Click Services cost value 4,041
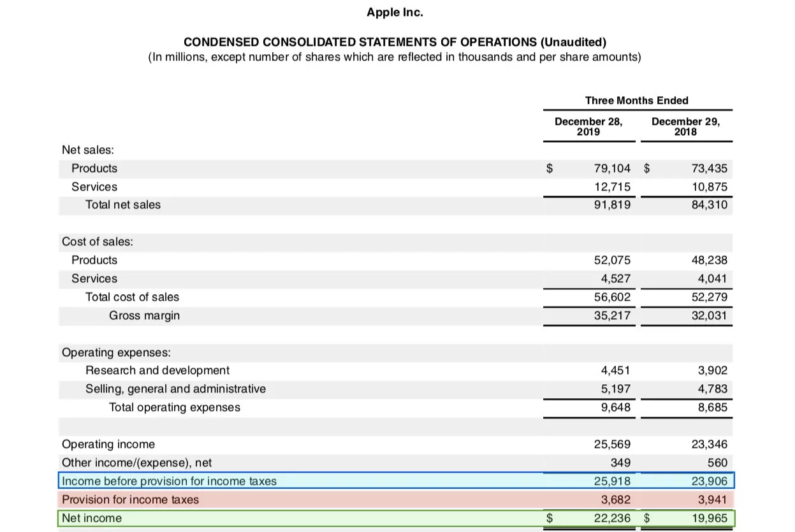This screenshot has width=795, height=532. [x=713, y=278]
